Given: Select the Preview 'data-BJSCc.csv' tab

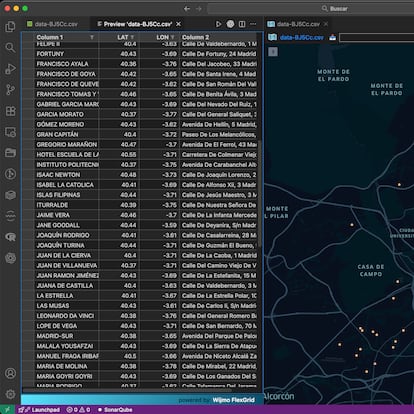Looking at the screenshot, I should pos(138,24).
